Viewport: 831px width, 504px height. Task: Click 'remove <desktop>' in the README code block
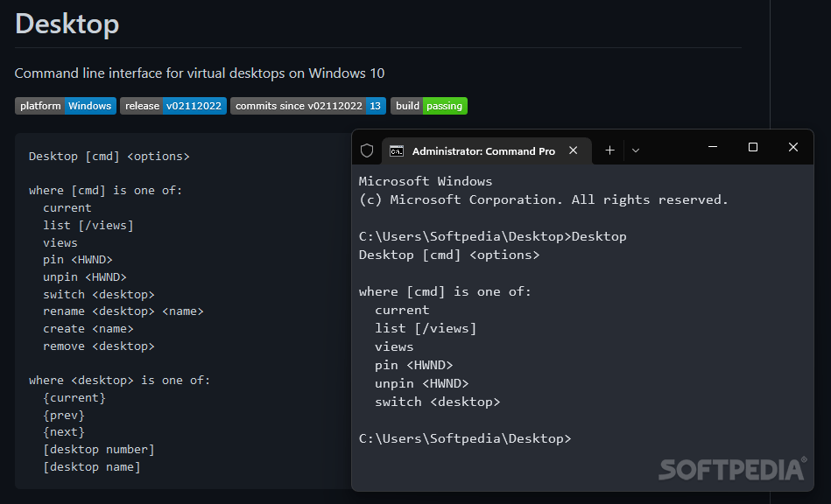click(99, 346)
